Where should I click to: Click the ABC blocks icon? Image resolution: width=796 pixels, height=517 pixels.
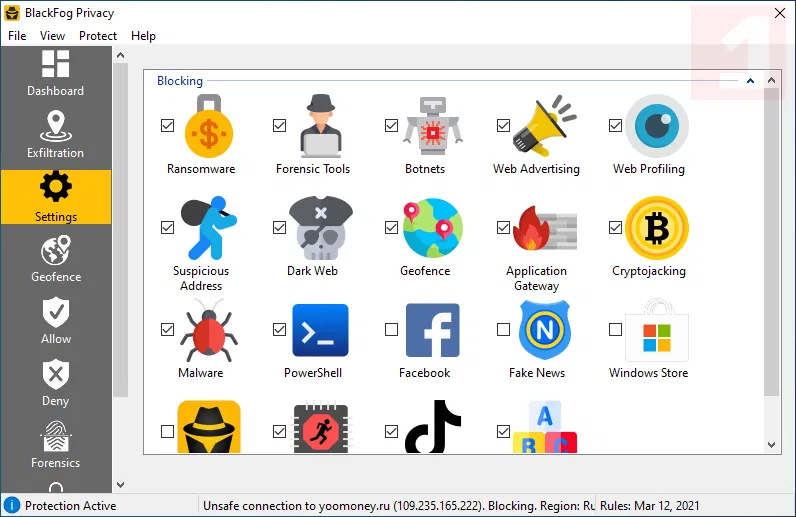(545, 427)
